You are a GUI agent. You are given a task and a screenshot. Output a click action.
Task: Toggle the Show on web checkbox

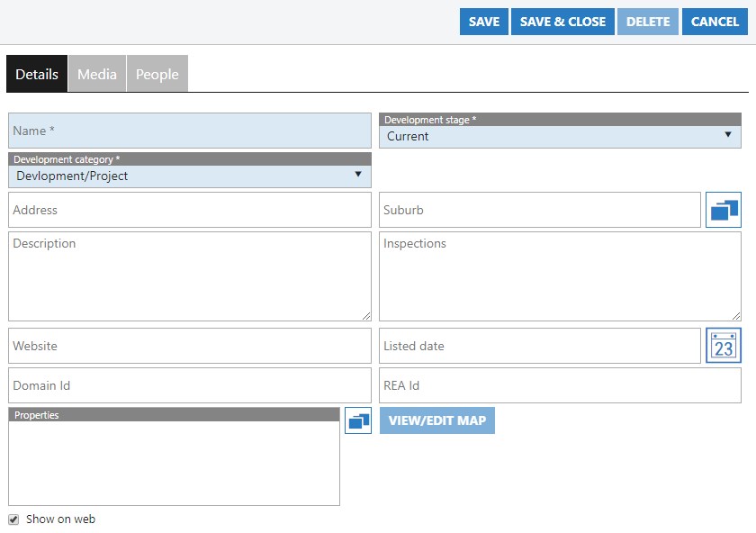[13, 519]
